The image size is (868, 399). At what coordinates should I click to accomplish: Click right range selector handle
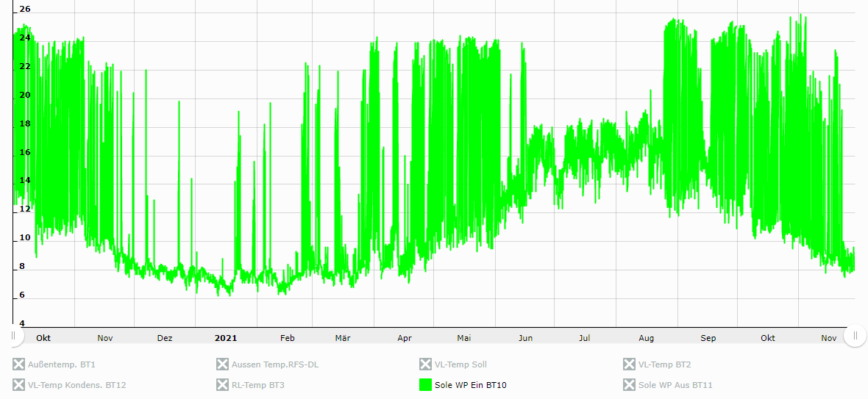coord(855,336)
